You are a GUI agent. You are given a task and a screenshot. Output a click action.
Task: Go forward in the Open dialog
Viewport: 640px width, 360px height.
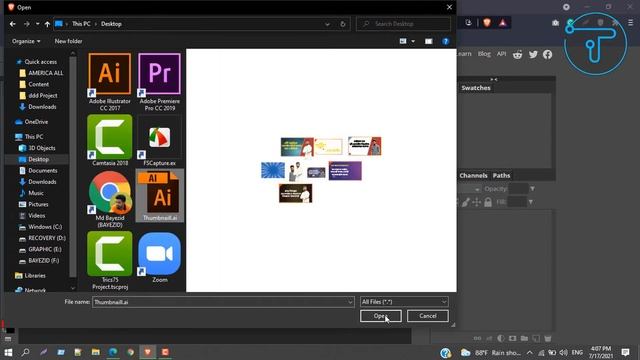click(x=27, y=24)
